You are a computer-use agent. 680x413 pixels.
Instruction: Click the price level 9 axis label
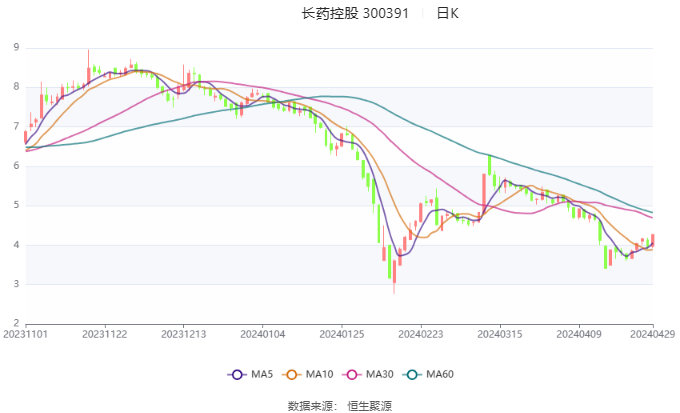click(16, 47)
